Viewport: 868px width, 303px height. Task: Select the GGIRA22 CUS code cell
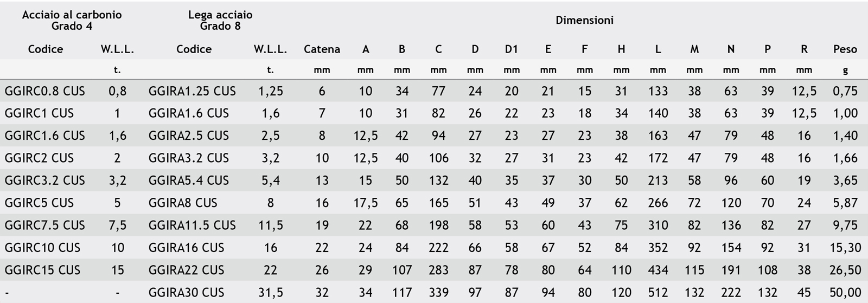[x=186, y=270]
